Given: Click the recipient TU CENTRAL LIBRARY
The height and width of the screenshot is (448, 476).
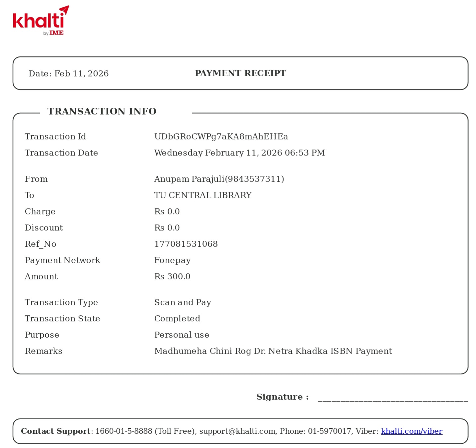Looking at the screenshot, I should point(203,195).
